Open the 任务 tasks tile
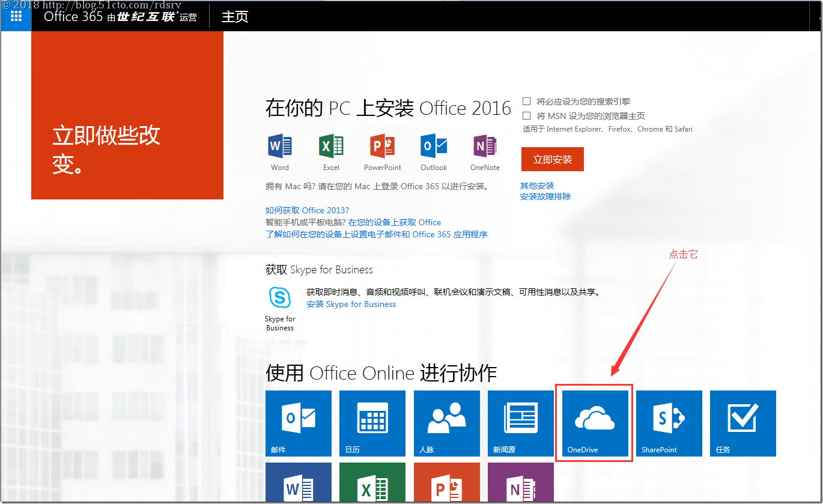The width and height of the screenshot is (823, 504). (743, 424)
